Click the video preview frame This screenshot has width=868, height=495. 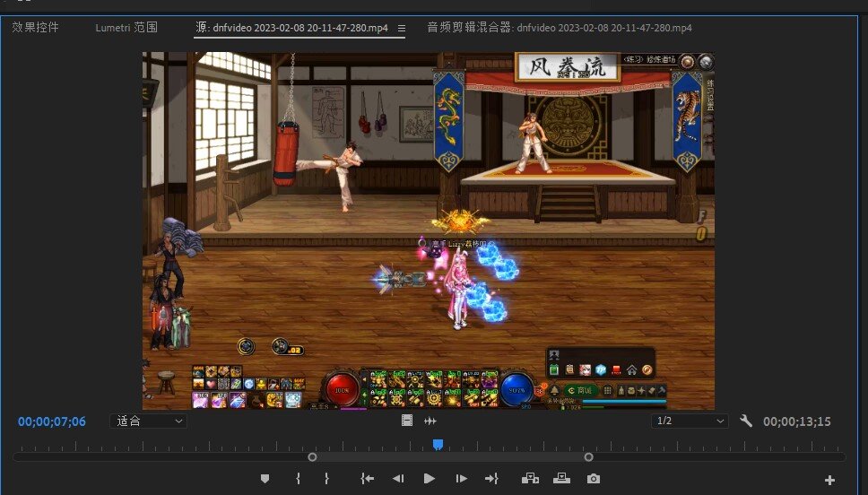point(428,230)
